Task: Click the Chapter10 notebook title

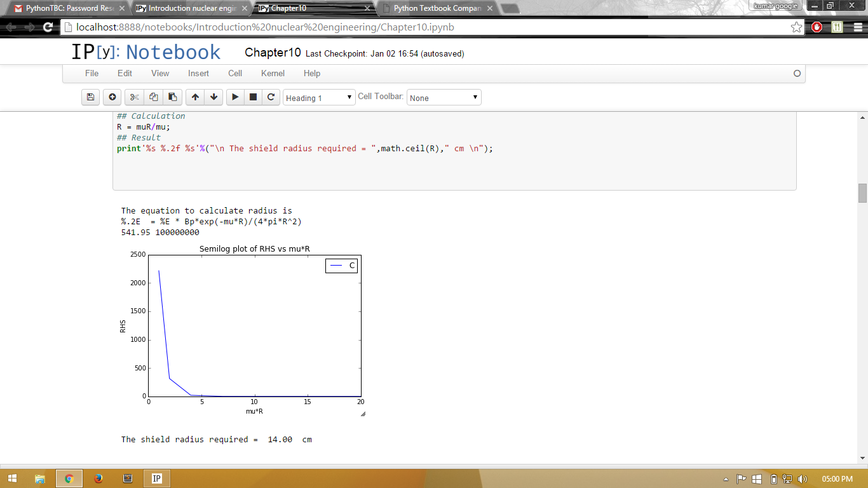Action: tap(273, 53)
